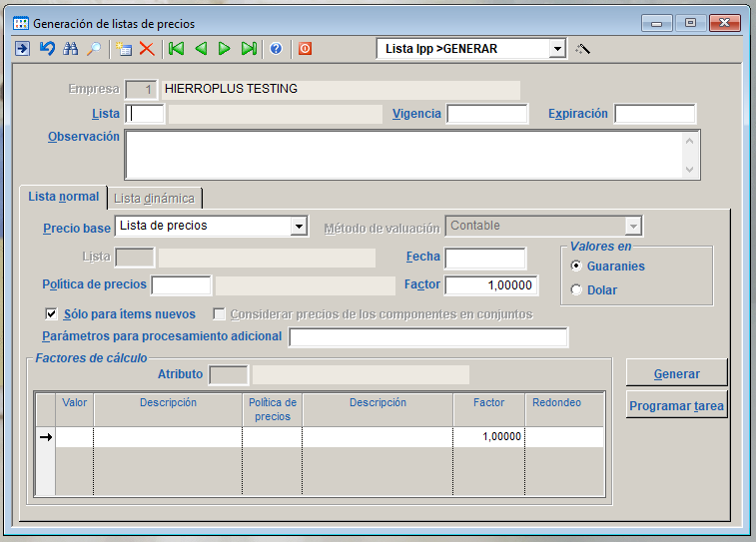Go to previous record arrow icon
Image resolution: width=756 pixels, height=542 pixels.
click(x=201, y=48)
